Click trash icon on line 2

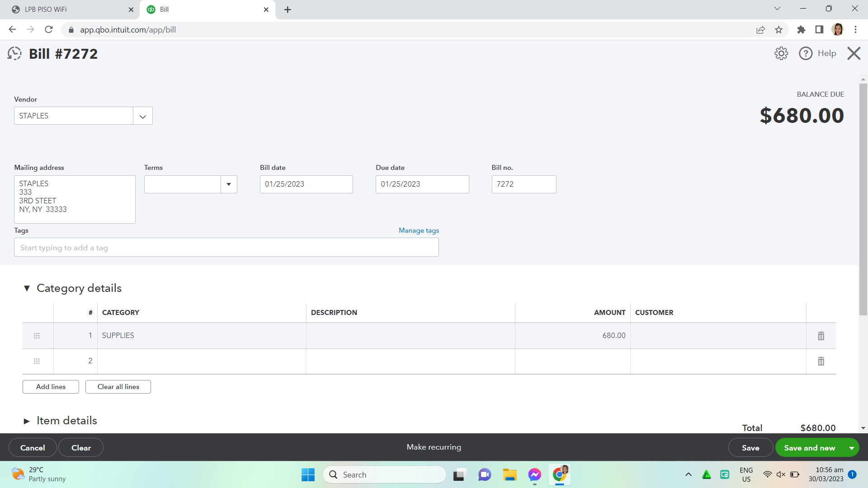821,361
